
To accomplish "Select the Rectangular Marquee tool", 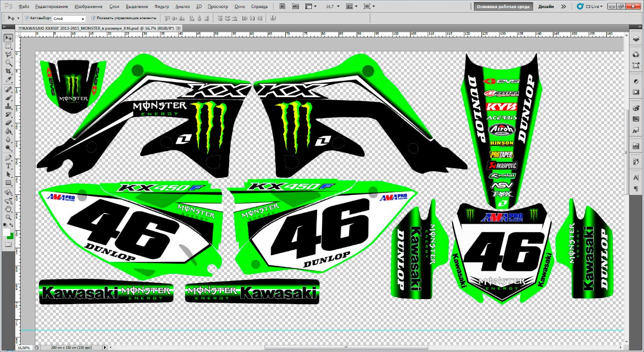I will (x=9, y=46).
